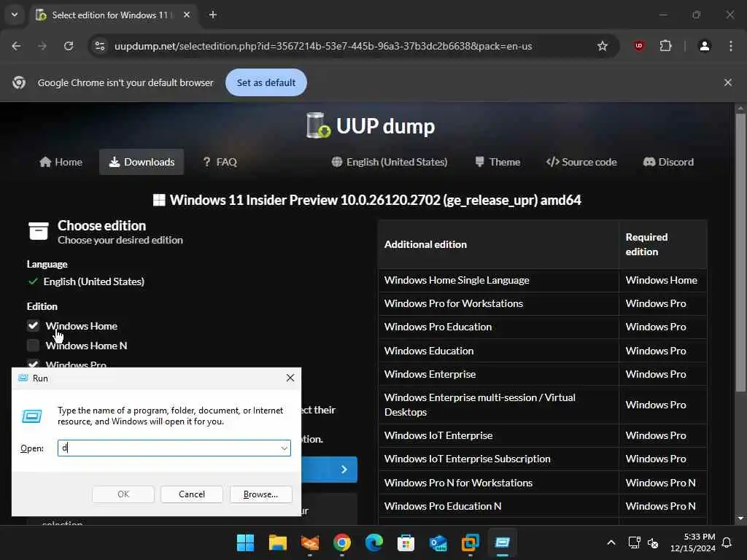Click the Windows Pro for Workstations cell
This screenshot has width=747, height=560.
click(x=499, y=303)
